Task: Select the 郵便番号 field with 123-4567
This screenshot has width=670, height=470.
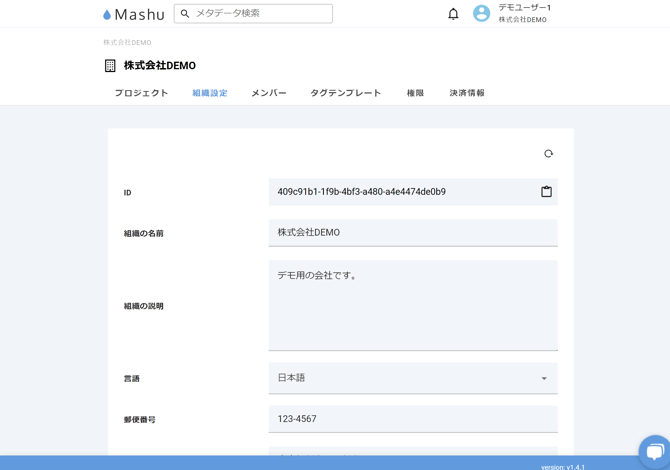Action: point(412,419)
